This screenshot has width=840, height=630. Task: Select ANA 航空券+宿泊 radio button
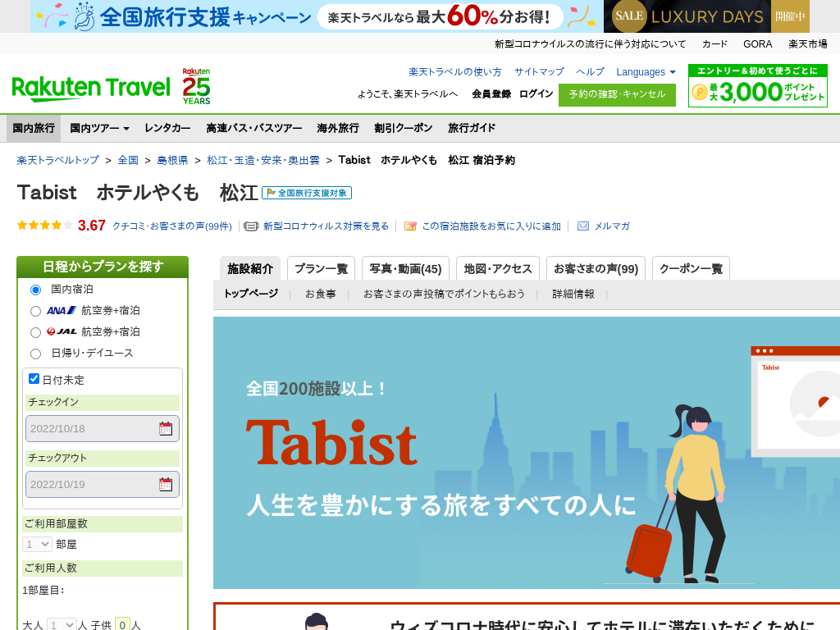[x=36, y=311]
